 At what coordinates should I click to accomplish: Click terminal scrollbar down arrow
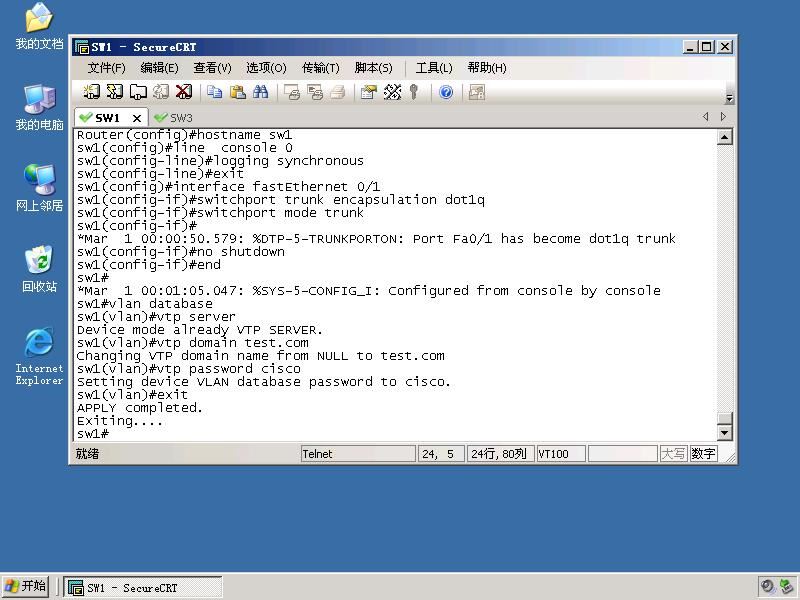[725, 433]
